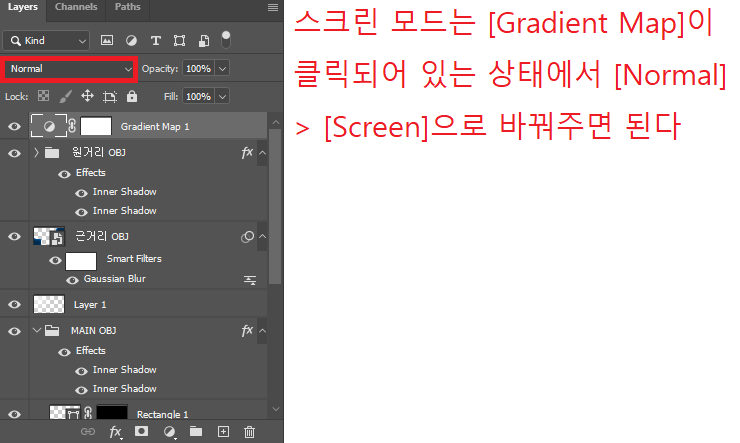Toggle Gaussian Blur filter visibility
The image size is (740, 443).
72,280
